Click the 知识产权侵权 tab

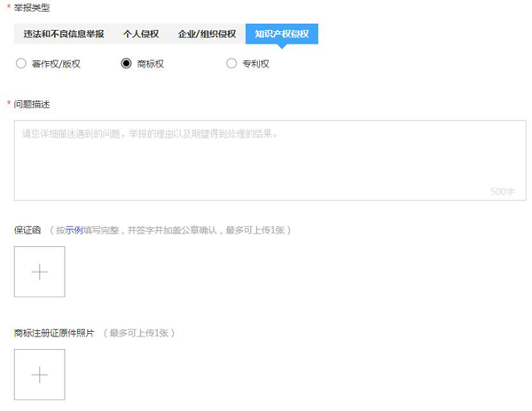282,34
